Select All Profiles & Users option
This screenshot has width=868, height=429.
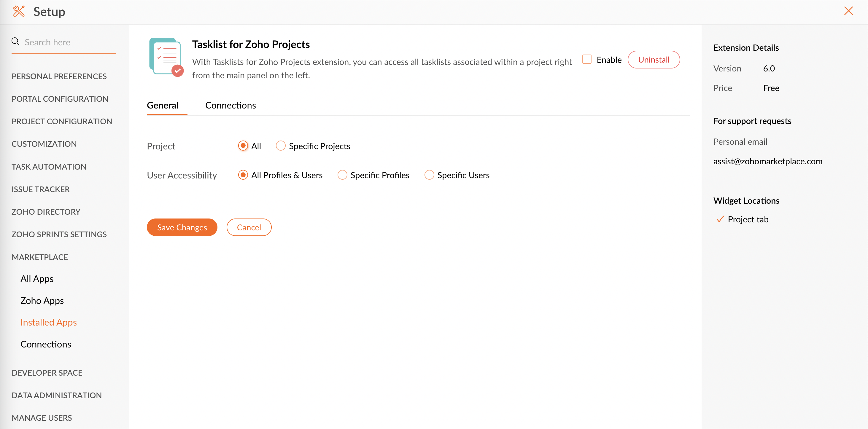click(243, 175)
